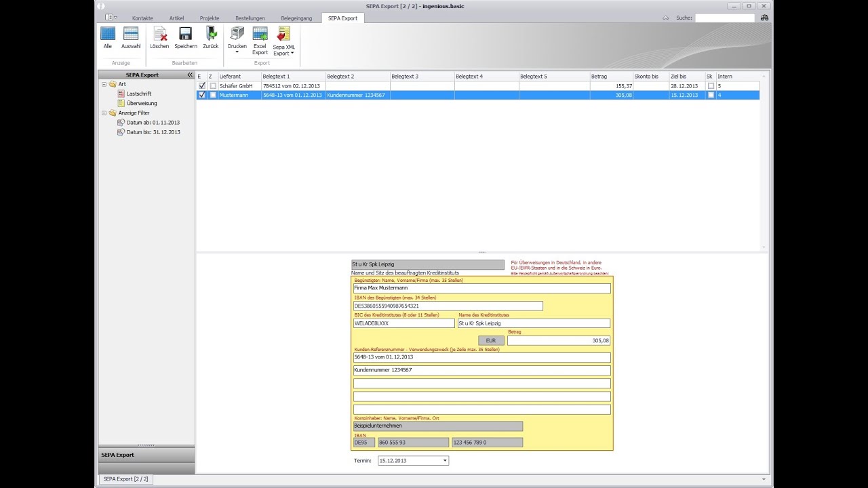Uncheck the E checkbox for Schäfer GmbH

[x=202, y=86]
